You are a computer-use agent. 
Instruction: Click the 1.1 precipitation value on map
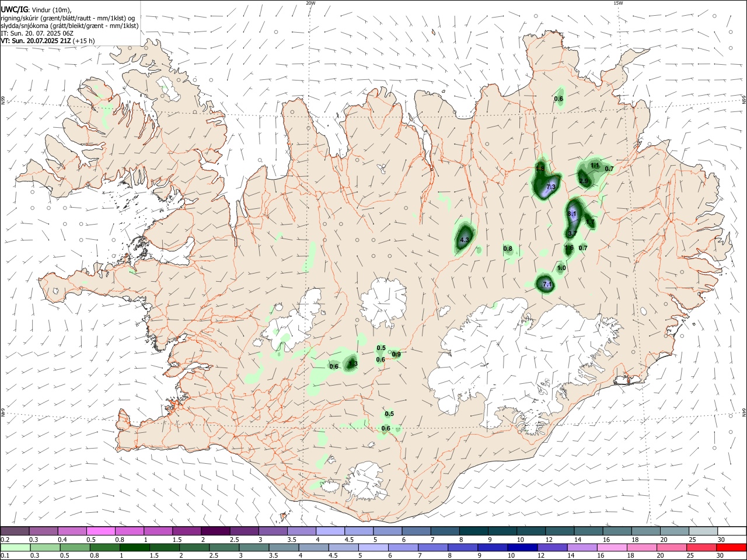[x=595, y=166]
